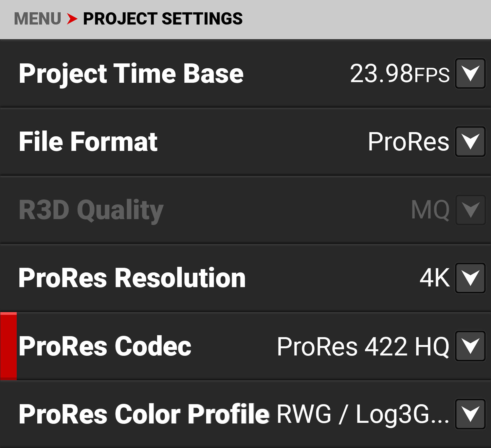The width and height of the screenshot is (491, 448).
Task: Open the File Format dropdown
Action: pyautogui.click(x=470, y=142)
